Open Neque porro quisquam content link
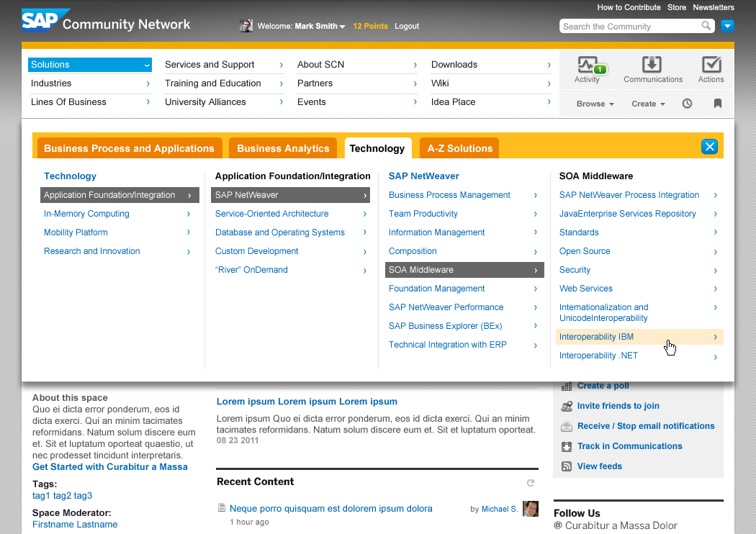This screenshot has width=756, height=534. coord(330,509)
